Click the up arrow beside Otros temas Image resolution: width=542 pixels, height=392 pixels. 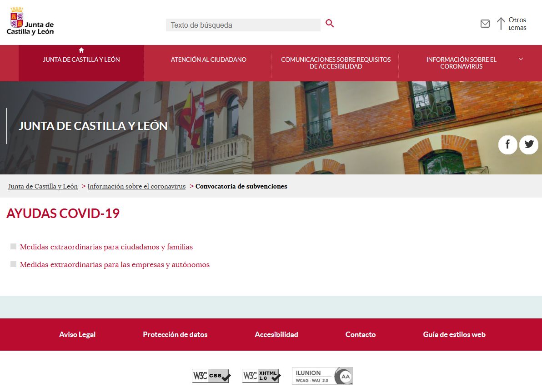click(501, 24)
